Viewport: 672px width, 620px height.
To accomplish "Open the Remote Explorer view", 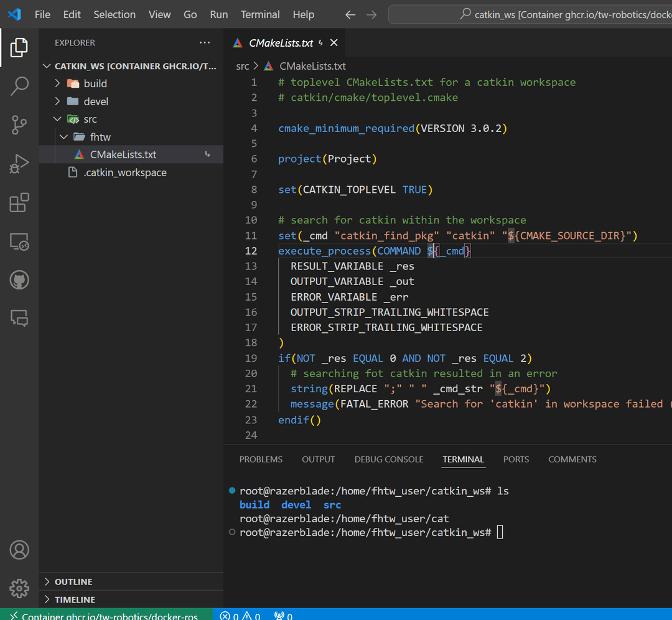I will pos(19,242).
